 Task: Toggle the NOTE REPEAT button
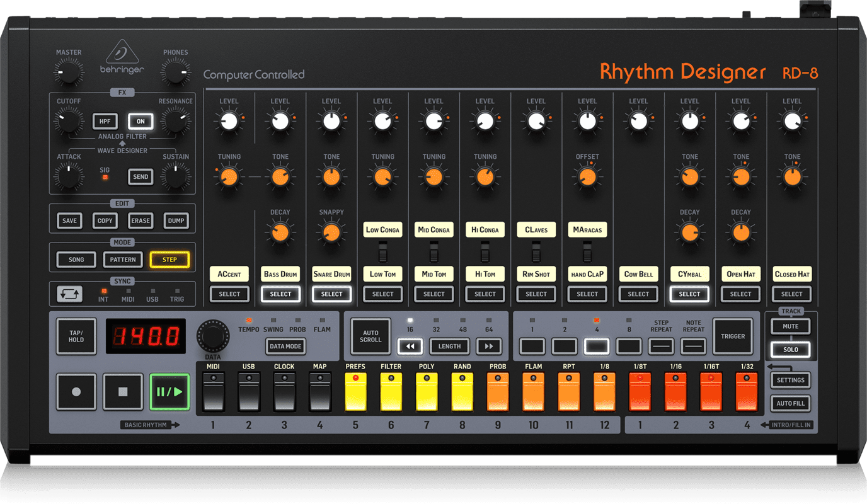[x=693, y=346]
